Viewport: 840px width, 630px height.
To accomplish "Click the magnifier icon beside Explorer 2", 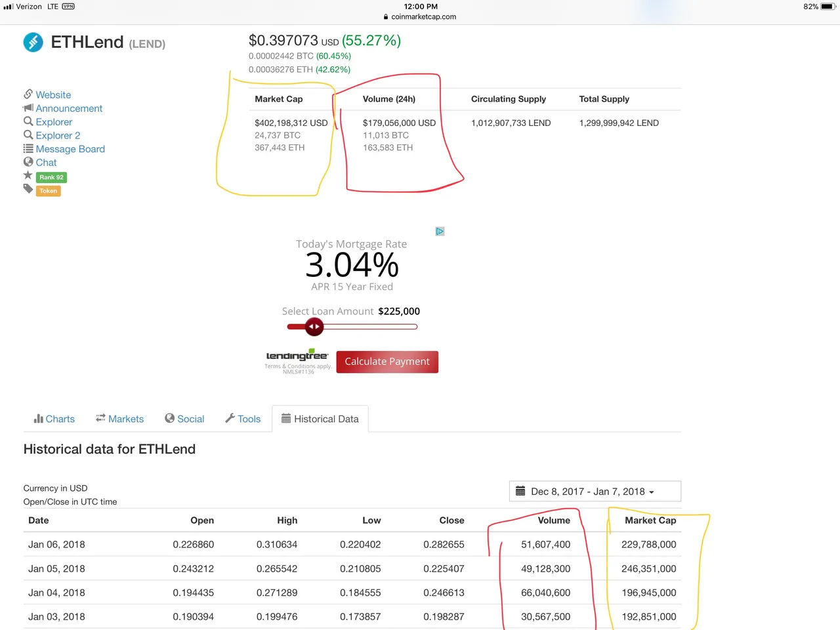I will click(x=28, y=135).
